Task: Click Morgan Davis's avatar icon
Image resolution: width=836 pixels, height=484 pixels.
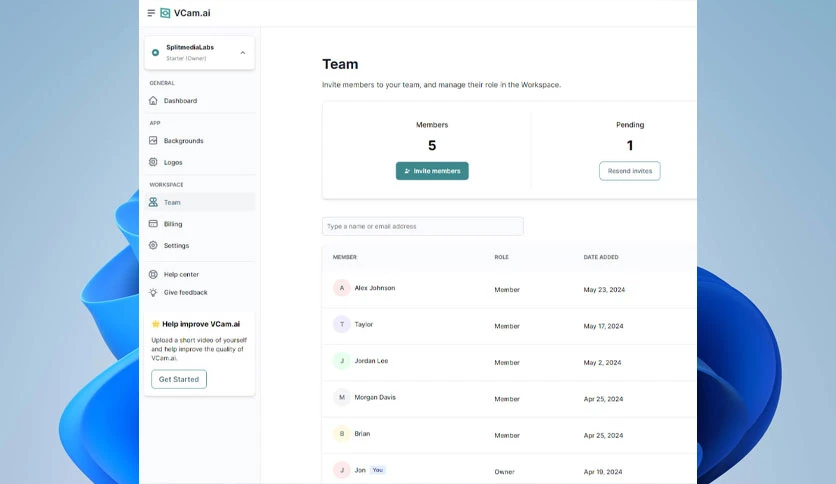Action: (342, 397)
